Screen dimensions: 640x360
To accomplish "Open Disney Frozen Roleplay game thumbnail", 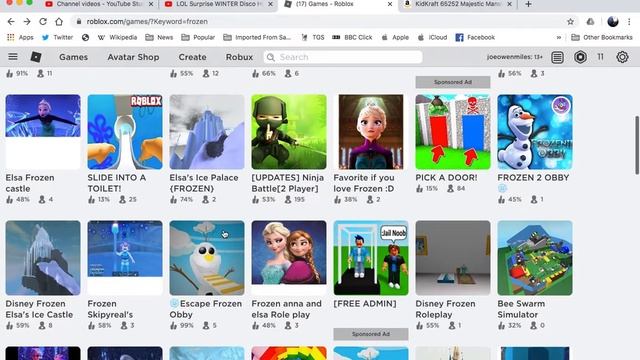I will click(x=453, y=258).
